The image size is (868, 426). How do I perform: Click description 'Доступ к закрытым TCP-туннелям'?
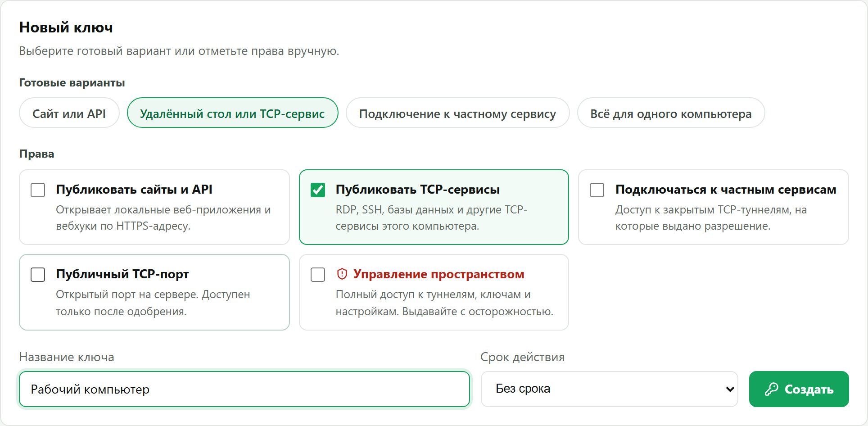(711, 218)
